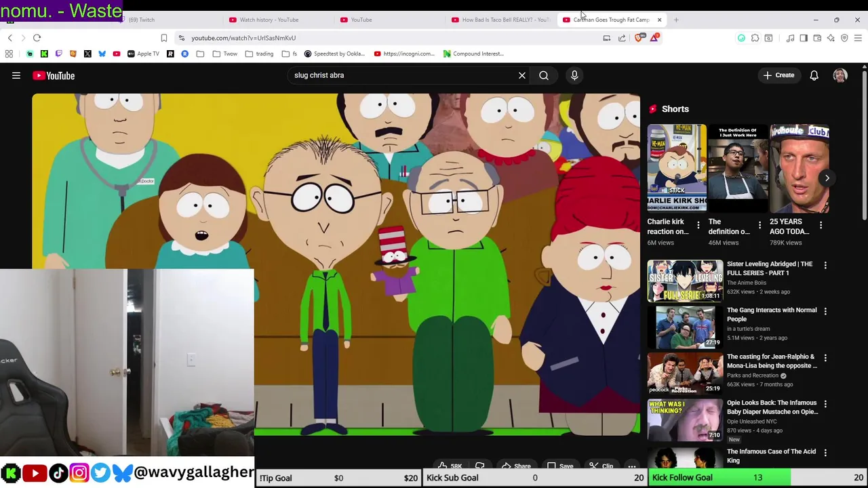Click the Create button

pyautogui.click(x=778, y=75)
